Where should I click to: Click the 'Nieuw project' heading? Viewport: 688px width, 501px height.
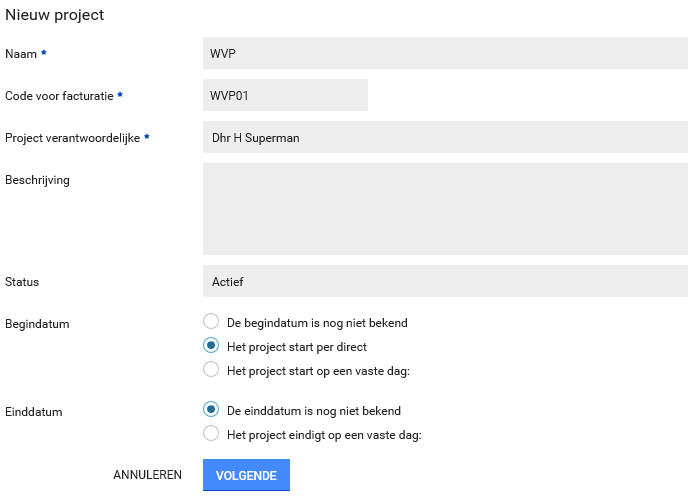(x=55, y=15)
